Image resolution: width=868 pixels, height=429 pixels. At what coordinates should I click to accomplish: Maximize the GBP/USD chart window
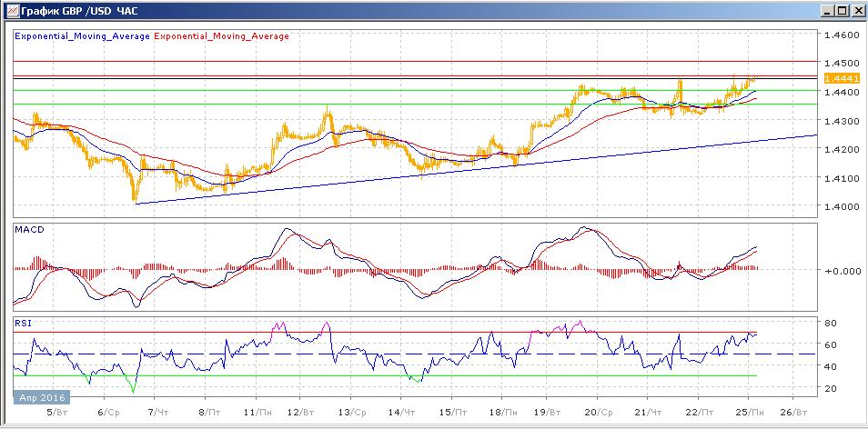[x=842, y=11]
